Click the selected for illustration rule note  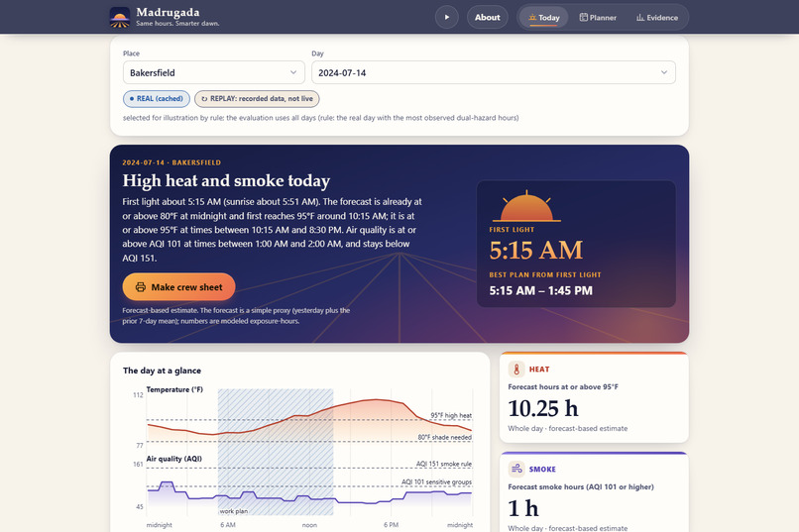click(320, 118)
